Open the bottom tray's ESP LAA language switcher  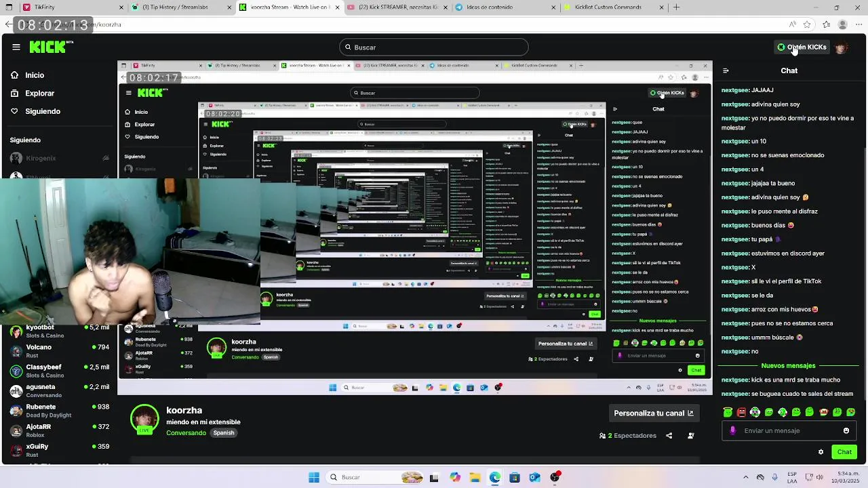pos(793,477)
